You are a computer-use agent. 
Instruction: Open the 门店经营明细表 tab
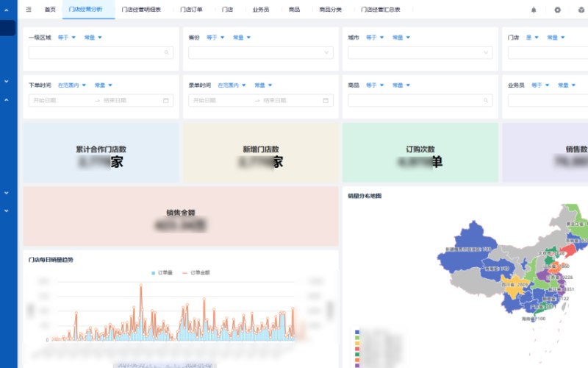(x=141, y=10)
